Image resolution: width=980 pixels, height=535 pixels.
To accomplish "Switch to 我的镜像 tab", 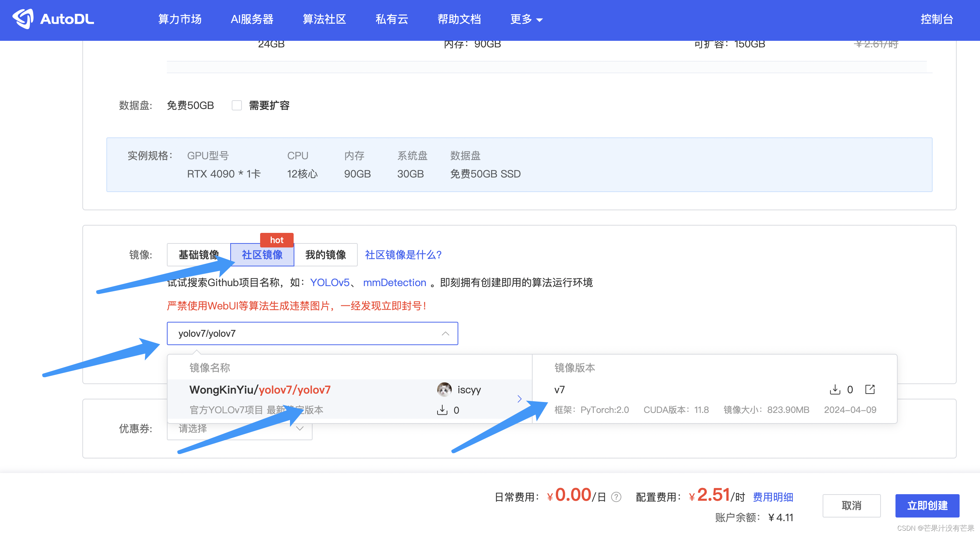I will 325,255.
